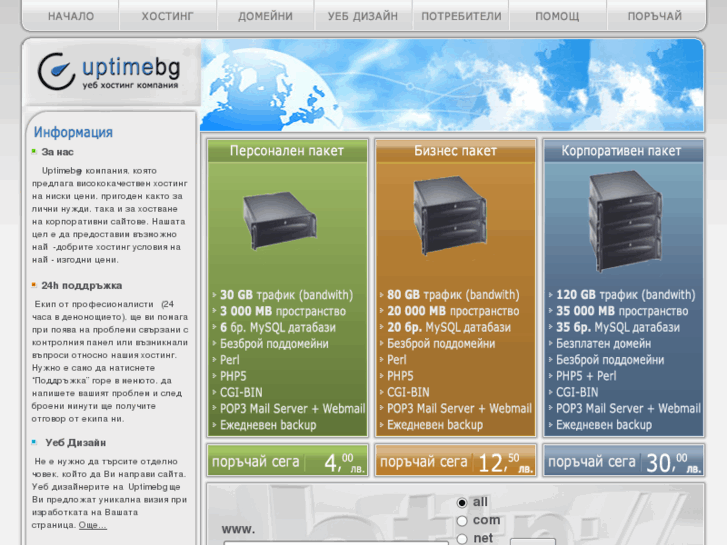Order the 30,00 лв. corporate package
727x545 pixels.
click(x=624, y=461)
